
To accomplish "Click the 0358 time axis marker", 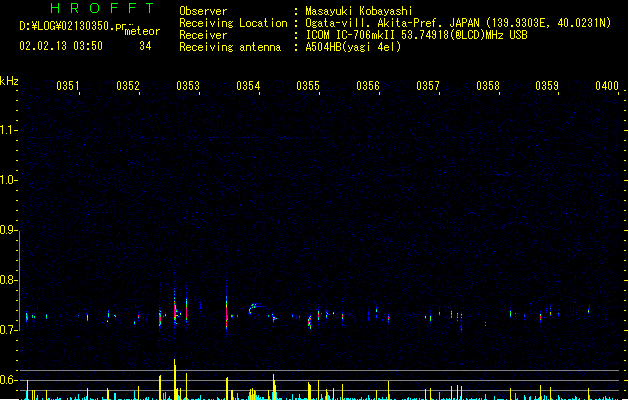I will click(488, 85).
